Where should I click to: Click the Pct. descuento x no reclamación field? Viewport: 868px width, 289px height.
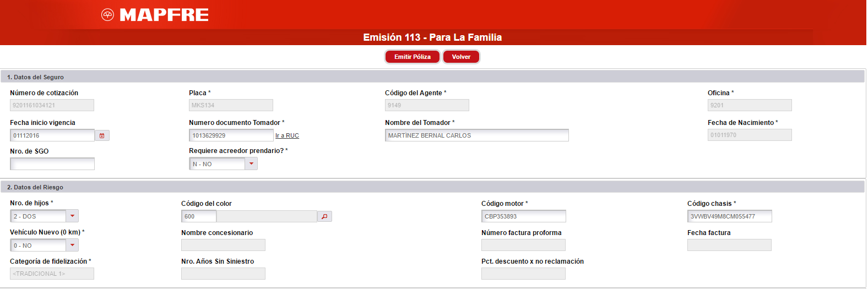[523, 274]
